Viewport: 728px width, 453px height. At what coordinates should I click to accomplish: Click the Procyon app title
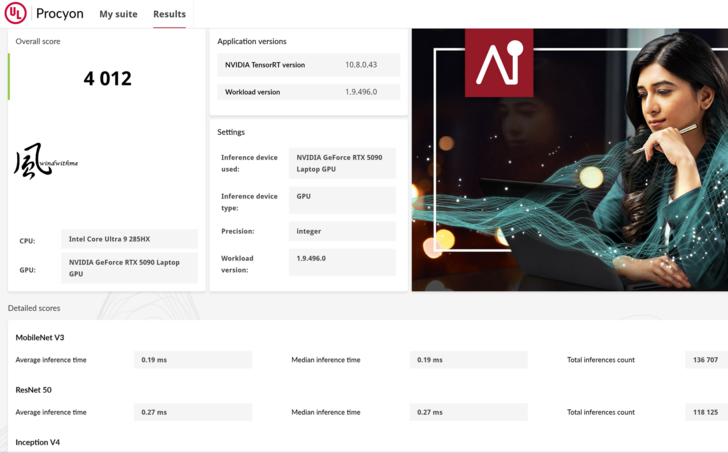coord(60,14)
